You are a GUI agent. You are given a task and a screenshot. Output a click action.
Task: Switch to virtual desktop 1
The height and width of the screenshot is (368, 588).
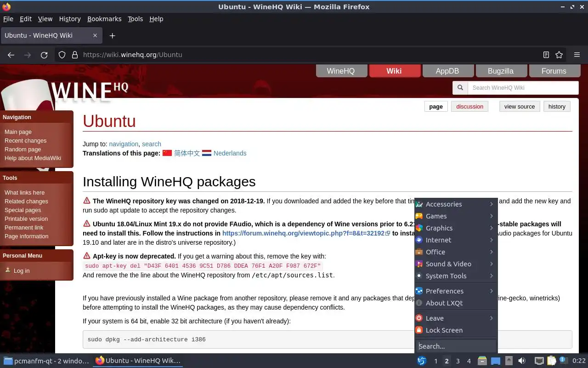pyautogui.click(x=436, y=361)
